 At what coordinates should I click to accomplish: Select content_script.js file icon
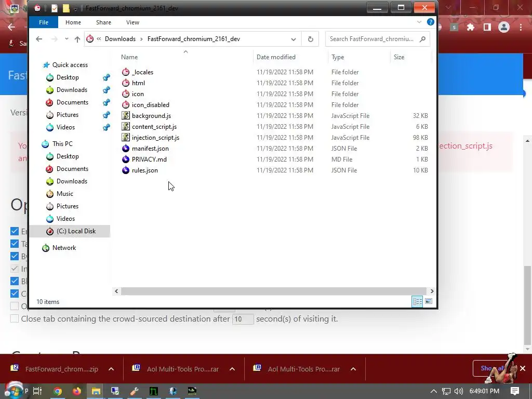coord(126,126)
